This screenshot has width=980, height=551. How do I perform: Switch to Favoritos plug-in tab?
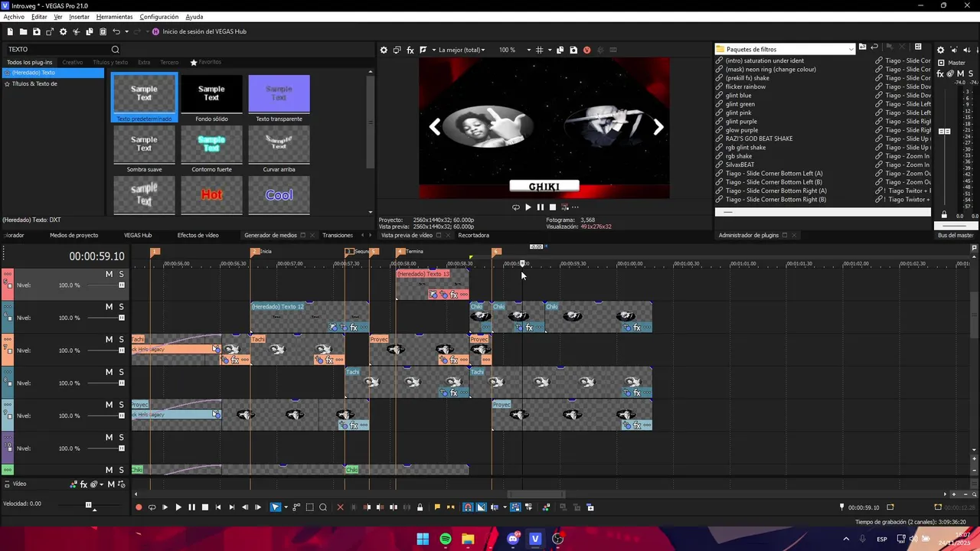(206, 62)
